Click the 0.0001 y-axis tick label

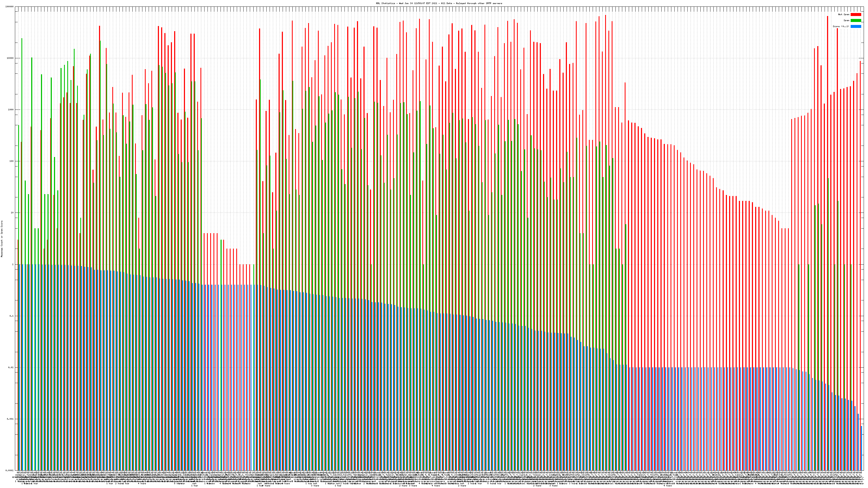[x=10, y=470]
